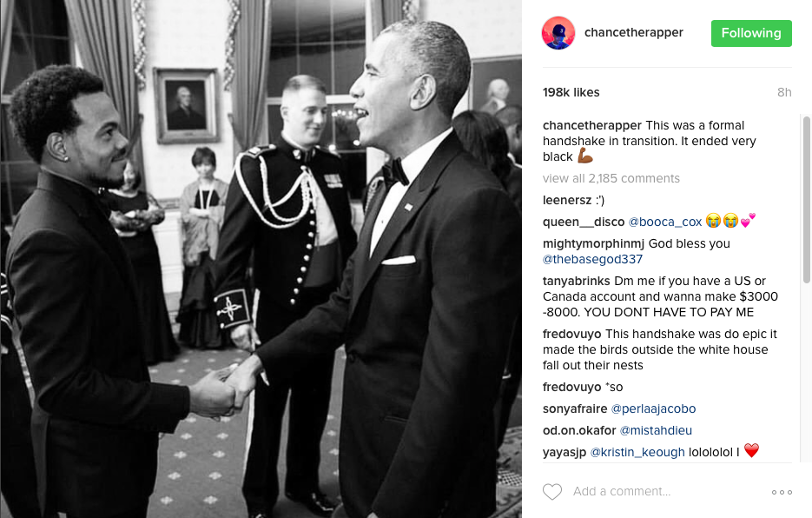The image size is (812, 518).
Task: Click the @booca_cox mention
Action: pyautogui.click(x=665, y=222)
